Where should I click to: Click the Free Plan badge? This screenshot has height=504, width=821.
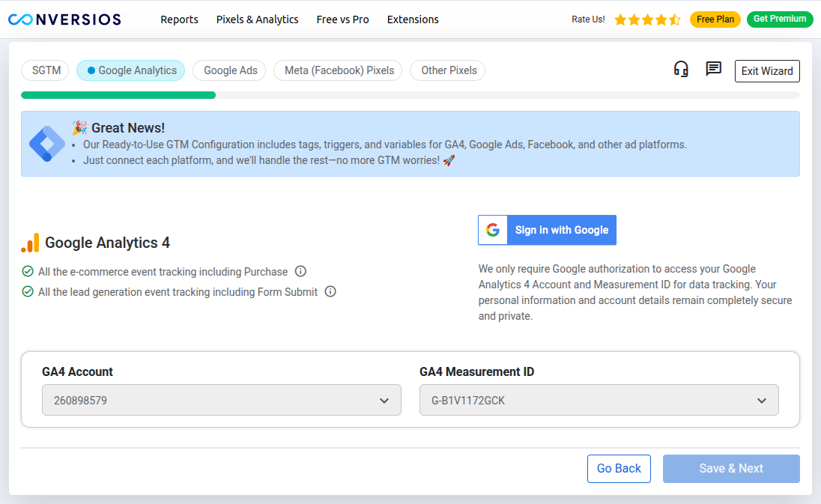coord(715,19)
